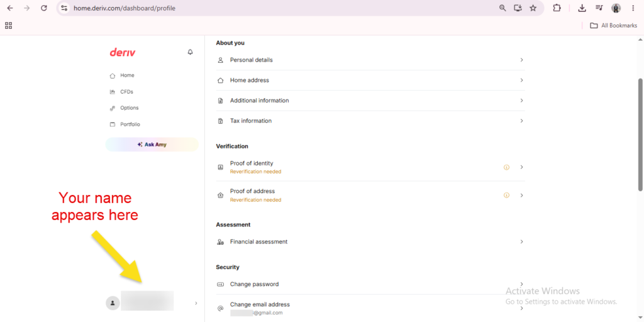
Task: Open site information icon in address bar
Action: pos(64,8)
